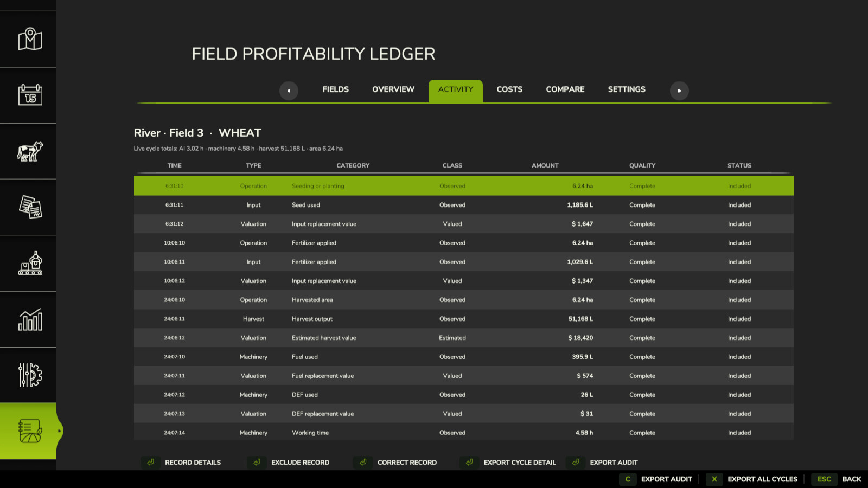
Task: Select the Working time row
Action: click(464, 433)
